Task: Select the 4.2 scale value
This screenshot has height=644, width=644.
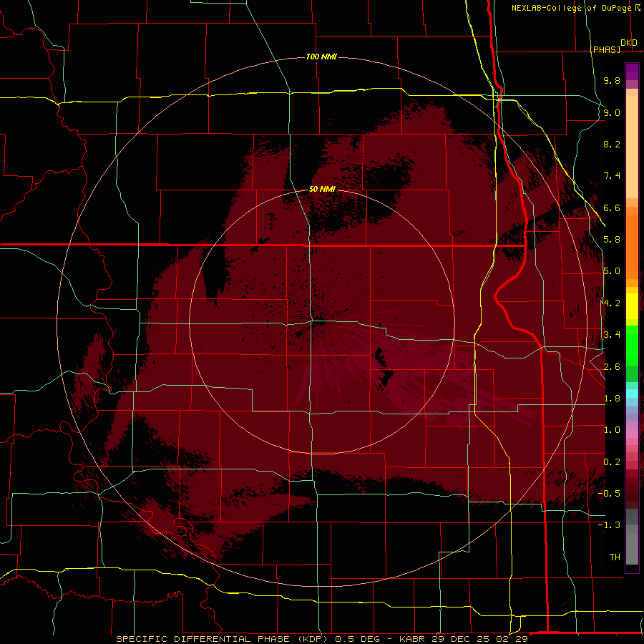Action: tap(612, 303)
